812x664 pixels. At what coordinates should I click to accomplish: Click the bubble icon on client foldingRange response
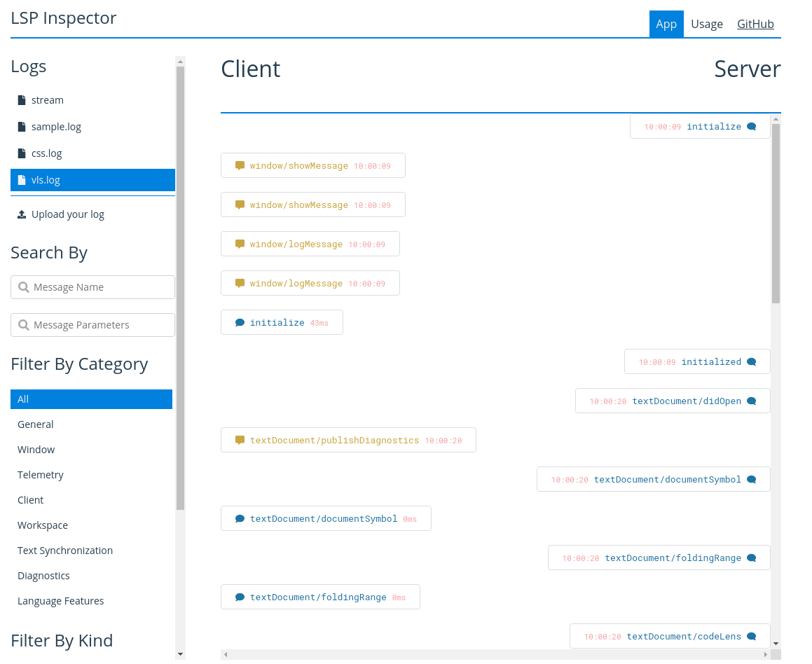240,597
